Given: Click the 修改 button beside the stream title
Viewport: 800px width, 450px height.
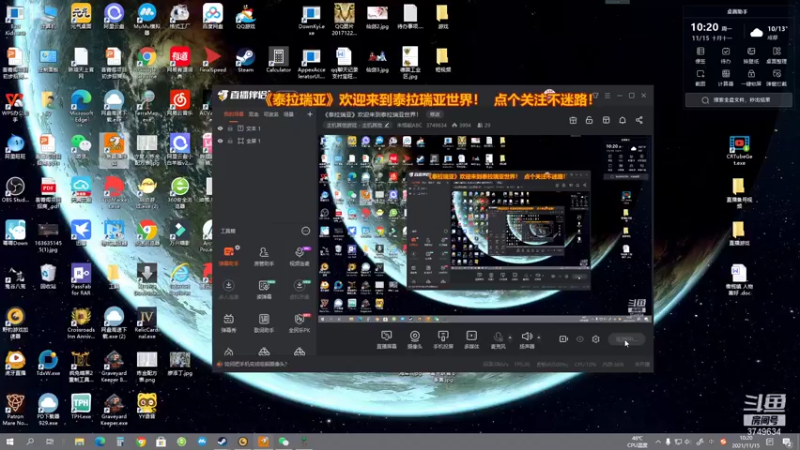Looking at the screenshot, I should coord(435,114).
